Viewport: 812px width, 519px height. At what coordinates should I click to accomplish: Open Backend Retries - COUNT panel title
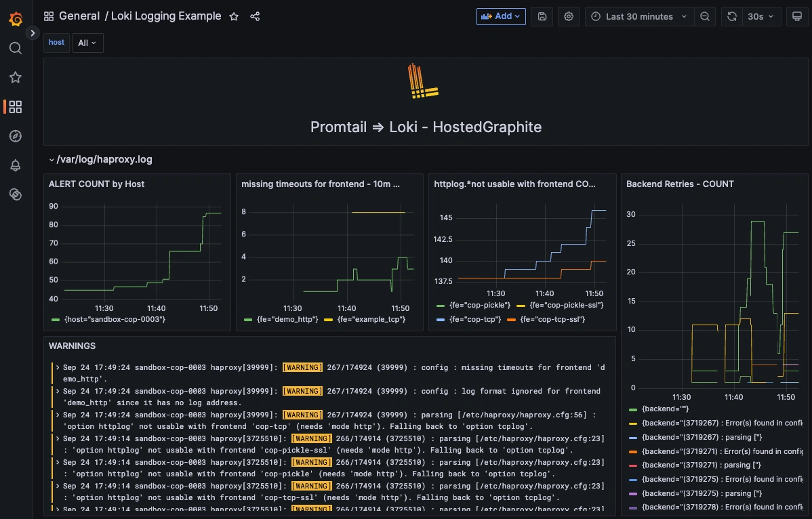coord(680,184)
